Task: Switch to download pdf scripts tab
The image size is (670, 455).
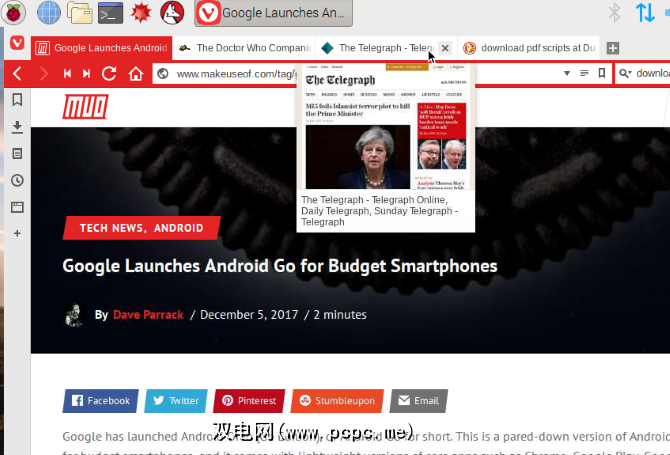Action: 528,48
